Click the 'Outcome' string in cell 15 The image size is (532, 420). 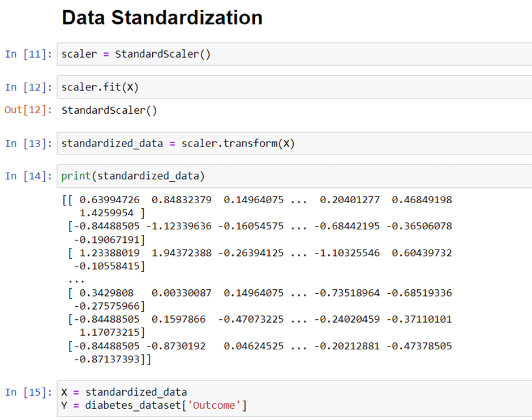(x=214, y=405)
